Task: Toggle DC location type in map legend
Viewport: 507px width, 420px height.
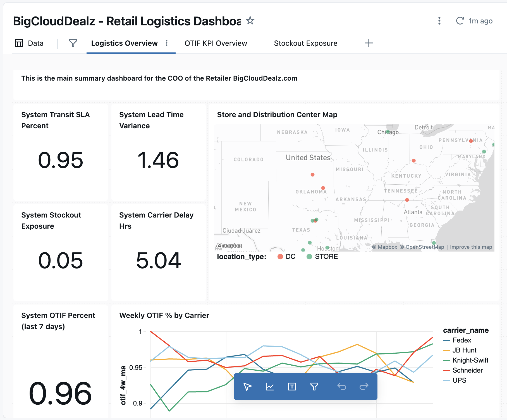Action: click(286, 257)
